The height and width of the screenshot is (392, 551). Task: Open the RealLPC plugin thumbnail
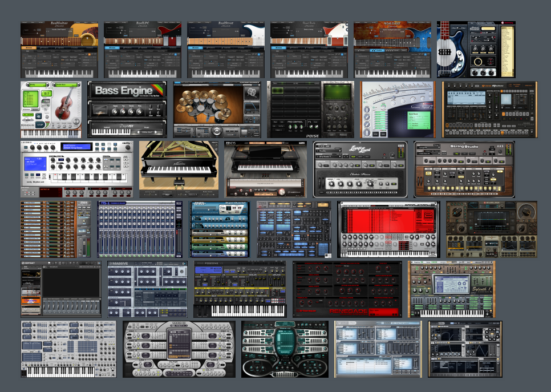(x=143, y=50)
